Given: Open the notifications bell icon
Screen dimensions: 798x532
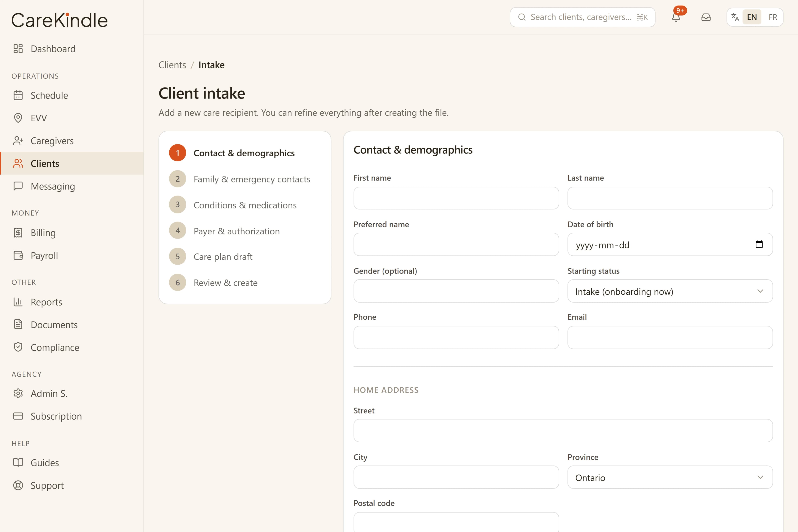Looking at the screenshot, I should [x=676, y=17].
